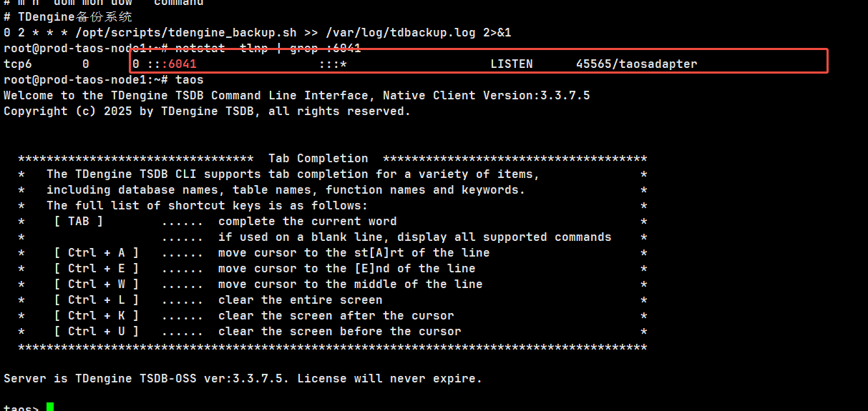Click the [ Ctrl + E ] shortcut entry
Image resolution: width=868 pixels, height=411 pixels.
click(96, 269)
